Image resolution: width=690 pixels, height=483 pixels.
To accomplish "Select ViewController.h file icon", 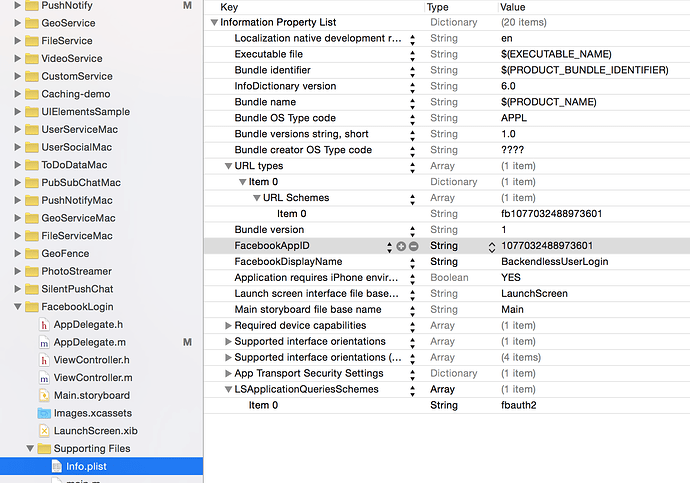I will 44,360.
